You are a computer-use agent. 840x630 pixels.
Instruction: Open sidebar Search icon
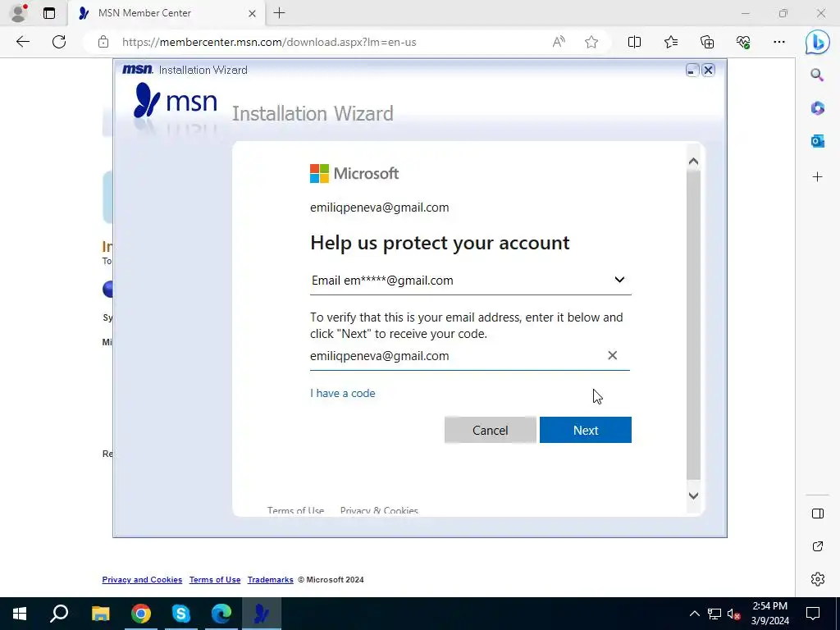(x=817, y=75)
